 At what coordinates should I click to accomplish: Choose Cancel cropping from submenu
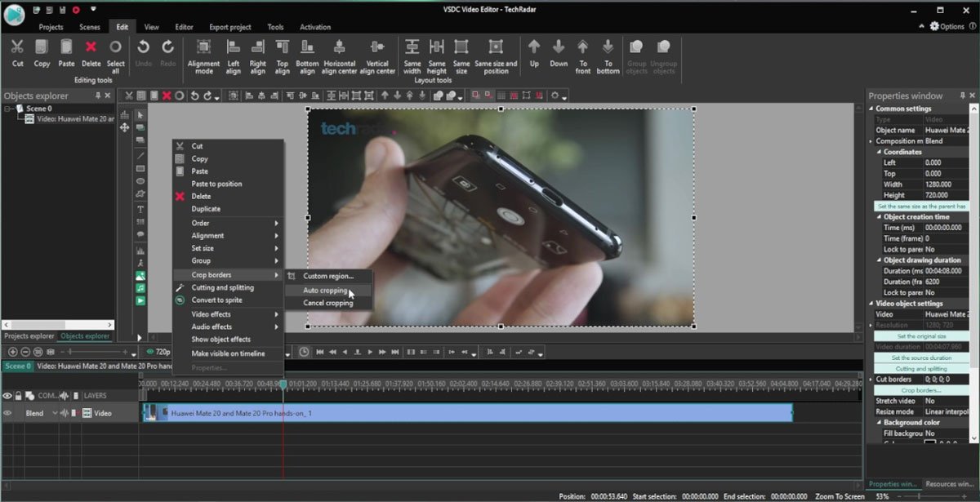[327, 303]
